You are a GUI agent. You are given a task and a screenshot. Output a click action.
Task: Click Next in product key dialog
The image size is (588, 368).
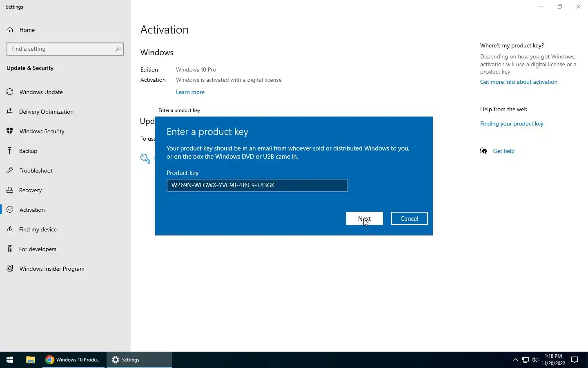pyautogui.click(x=365, y=218)
